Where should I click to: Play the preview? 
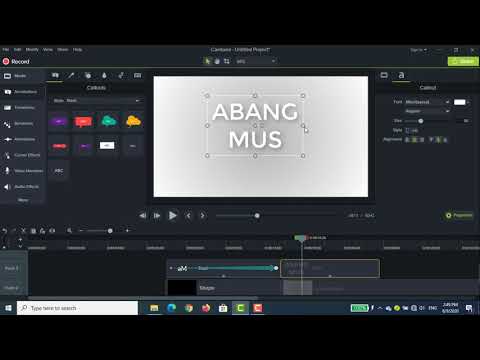172,216
